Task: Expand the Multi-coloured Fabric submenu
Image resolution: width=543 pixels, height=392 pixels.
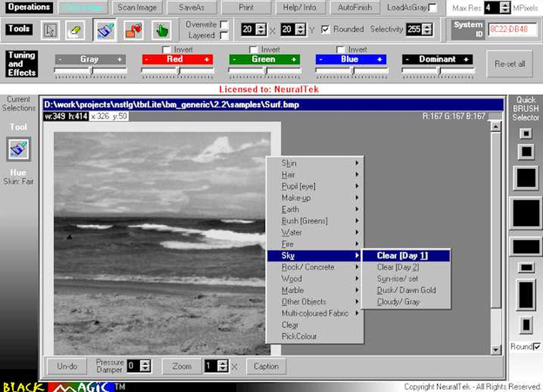Action: (316, 313)
